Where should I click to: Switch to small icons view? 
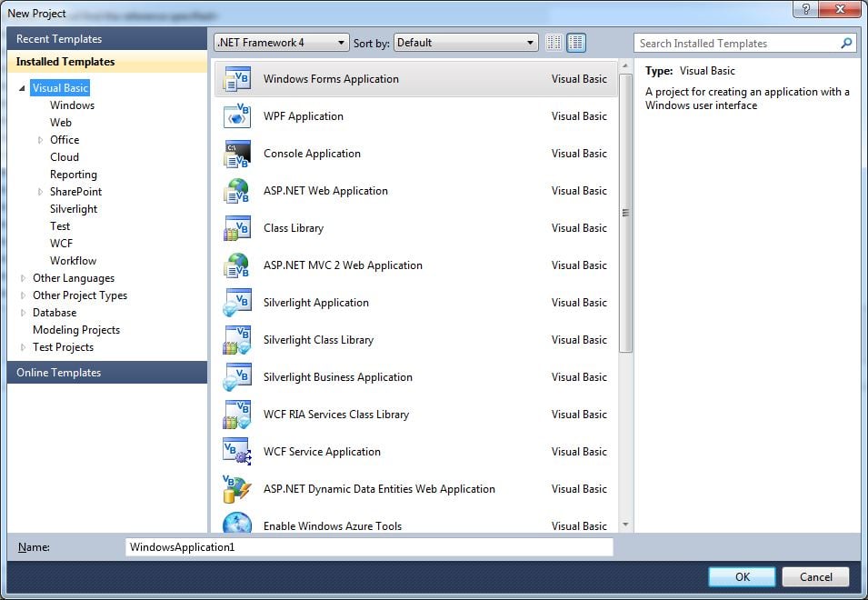pos(554,43)
